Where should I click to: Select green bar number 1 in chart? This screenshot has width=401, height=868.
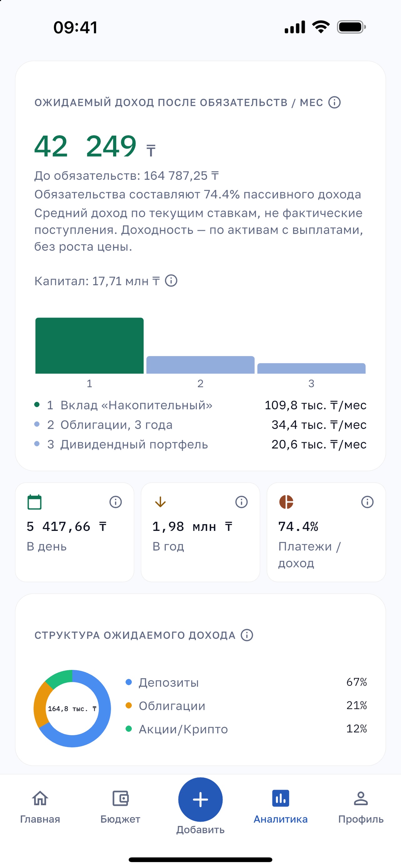[x=90, y=345]
